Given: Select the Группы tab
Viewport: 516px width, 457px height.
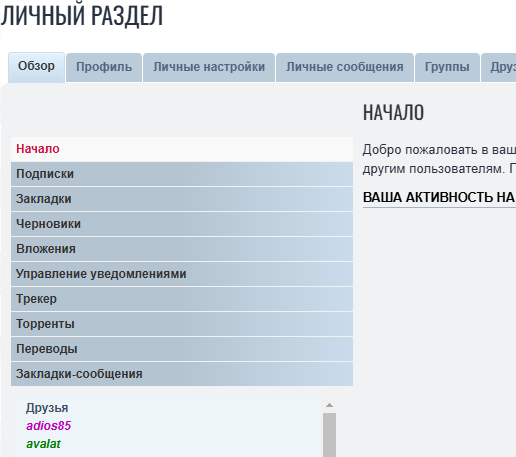Looking at the screenshot, I should click(x=447, y=67).
